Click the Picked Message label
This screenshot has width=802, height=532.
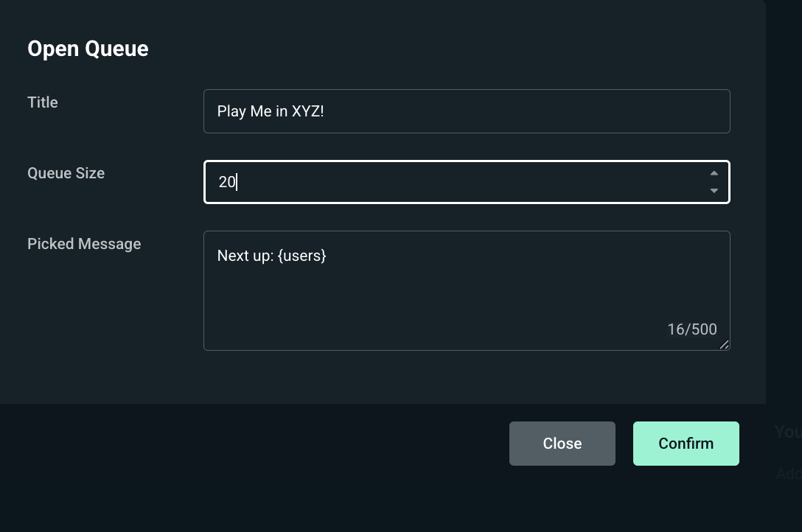84,244
